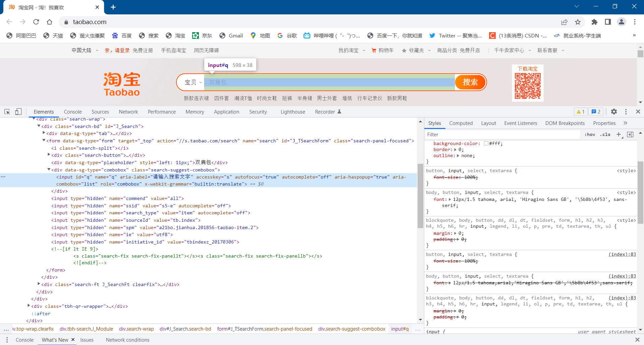Open the Gmail bookmark
The width and height of the screenshot is (644, 345).
click(x=231, y=36)
